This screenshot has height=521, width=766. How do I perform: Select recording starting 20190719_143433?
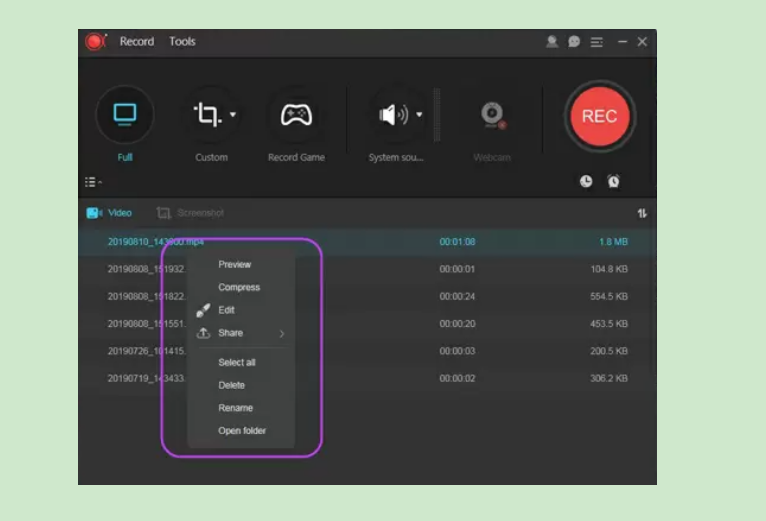click(x=146, y=379)
